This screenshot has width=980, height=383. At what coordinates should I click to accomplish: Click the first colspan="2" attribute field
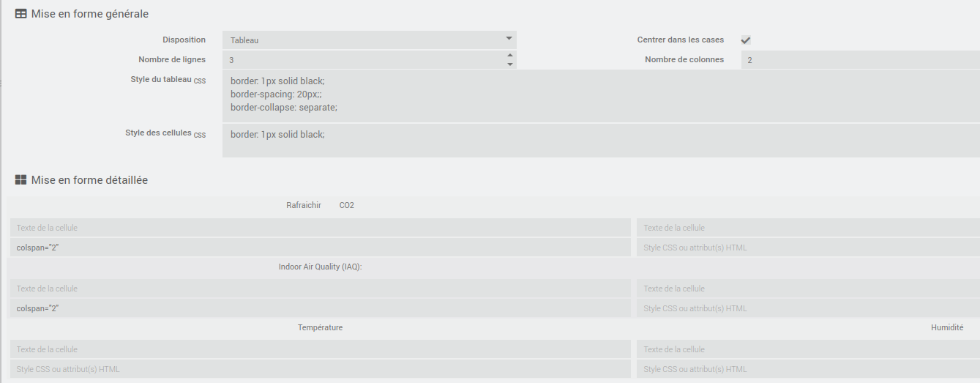pos(321,248)
